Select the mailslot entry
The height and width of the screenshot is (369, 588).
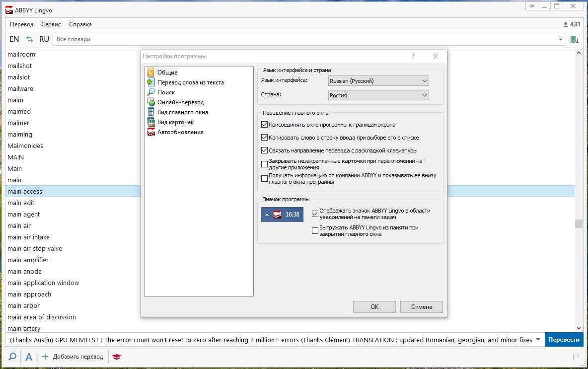tap(19, 77)
